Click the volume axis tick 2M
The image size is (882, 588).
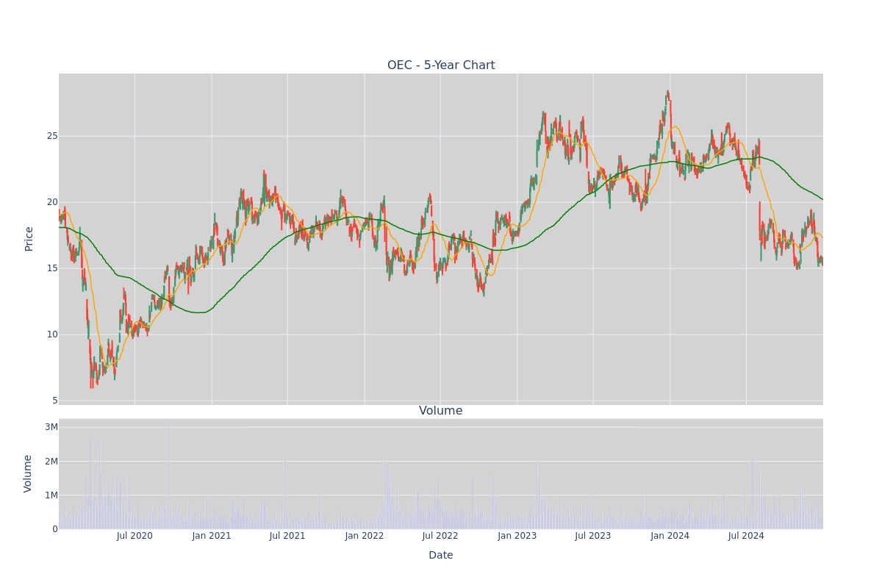(51, 462)
